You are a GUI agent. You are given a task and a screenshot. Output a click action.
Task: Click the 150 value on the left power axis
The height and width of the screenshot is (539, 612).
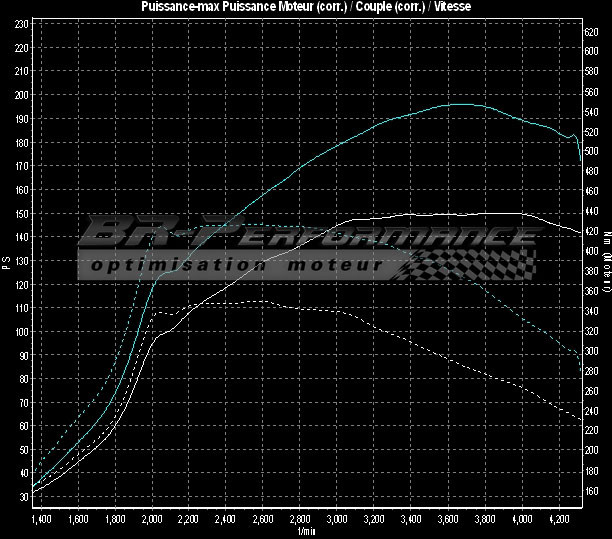21,213
